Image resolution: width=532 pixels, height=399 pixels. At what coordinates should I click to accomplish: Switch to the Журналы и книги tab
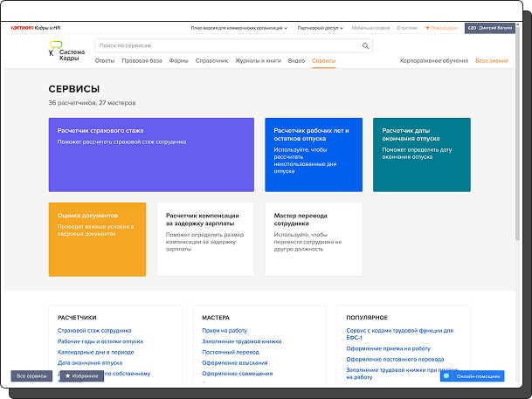[x=259, y=61]
